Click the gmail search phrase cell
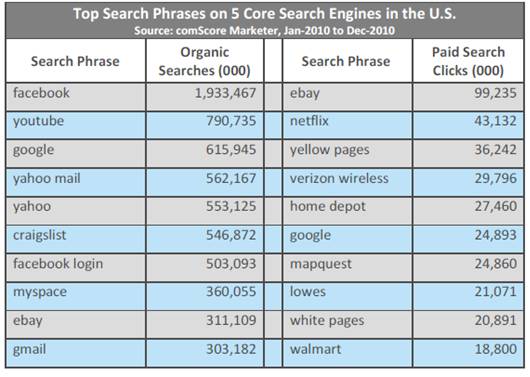 pyautogui.click(x=76, y=353)
